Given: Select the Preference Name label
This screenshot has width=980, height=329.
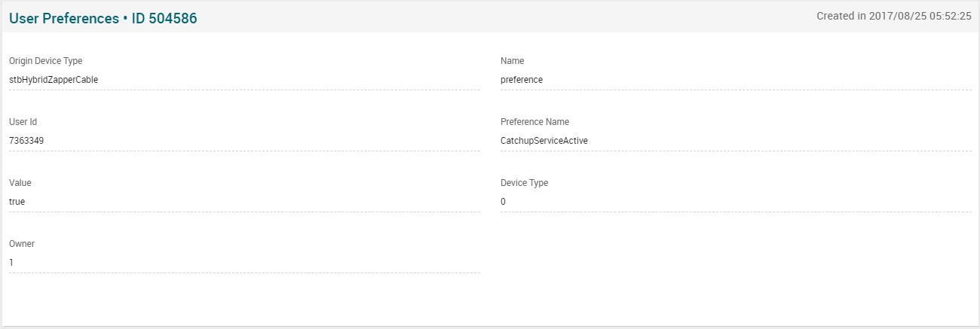Looking at the screenshot, I should (534, 122).
